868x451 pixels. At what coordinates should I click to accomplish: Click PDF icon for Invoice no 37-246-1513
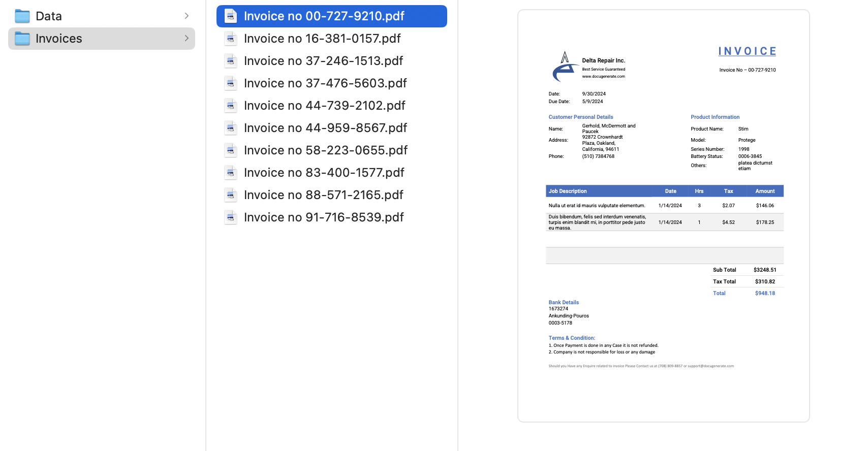tap(231, 61)
